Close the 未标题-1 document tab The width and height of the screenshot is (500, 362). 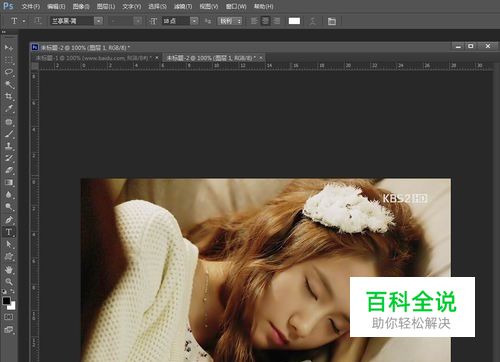pos(157,58)
